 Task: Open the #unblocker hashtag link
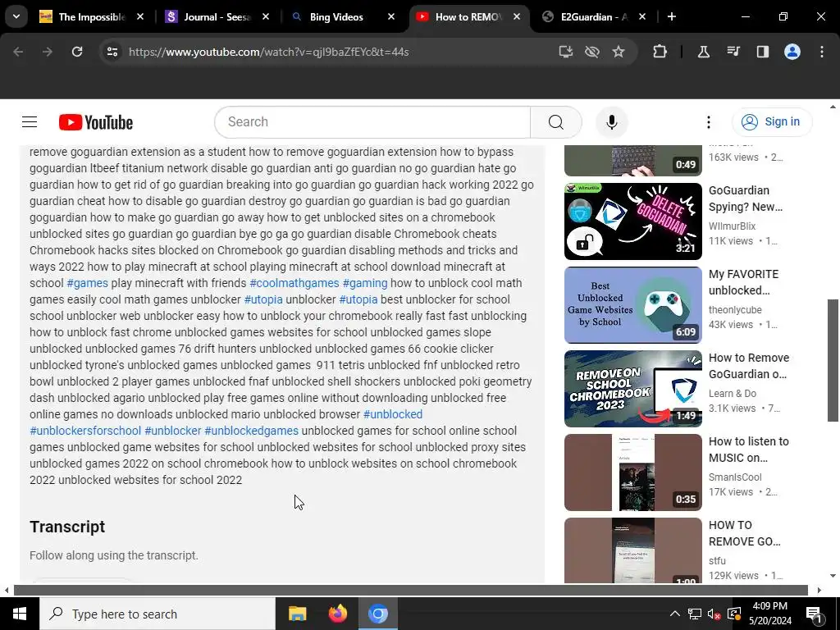coord(173,431)
